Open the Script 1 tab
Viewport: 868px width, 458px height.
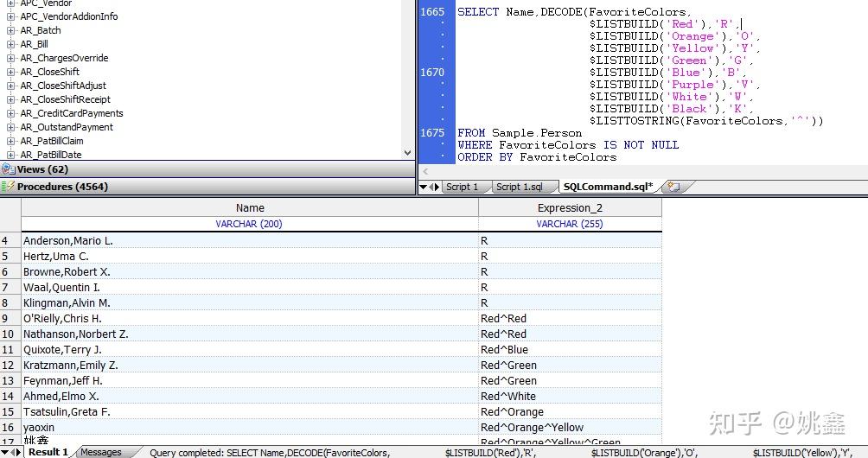pyautogui.click(x=463, y=187)
